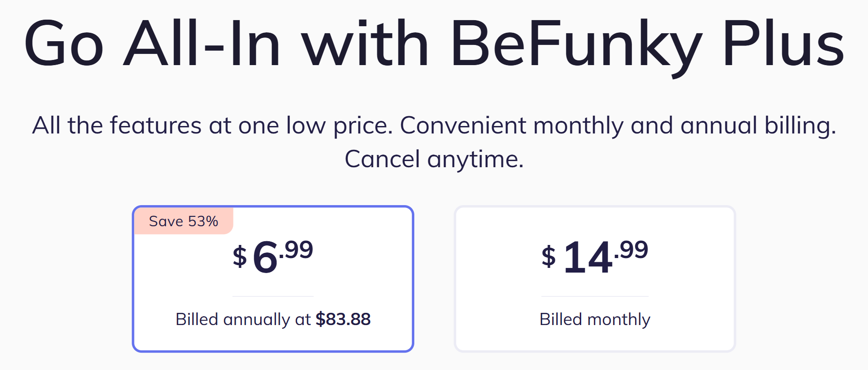Click the .99 superscript in the monthly card

(x=632, y=250)
